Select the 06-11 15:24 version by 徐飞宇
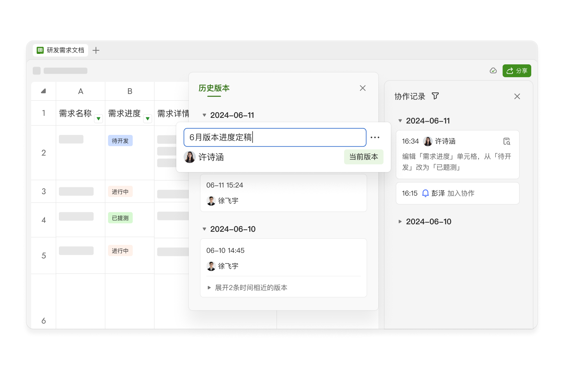The width and height of the screenshot is (564, 392). (283, 193)
